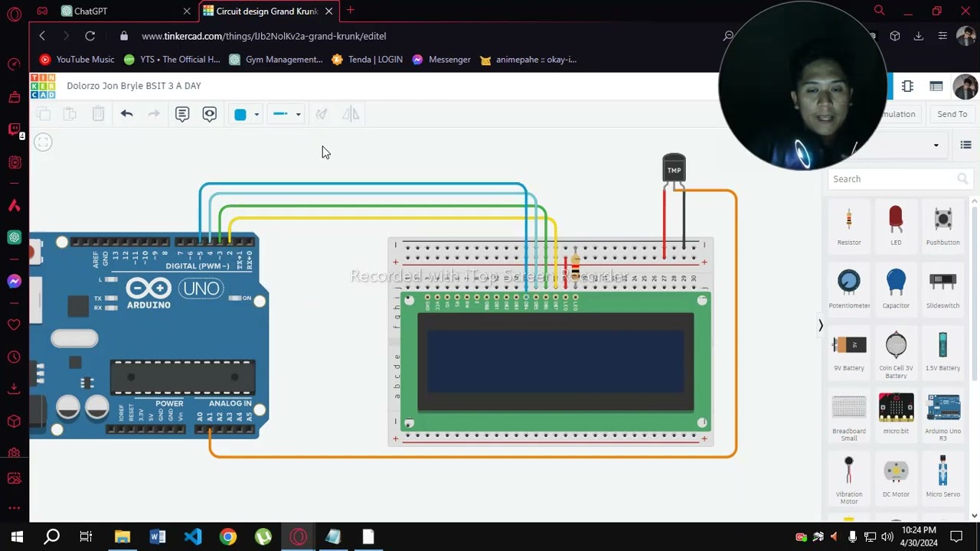This screenshot has width=980, height=551.
Task: Select the 1.5V Battery component
Action: click(x=942, y=352)
